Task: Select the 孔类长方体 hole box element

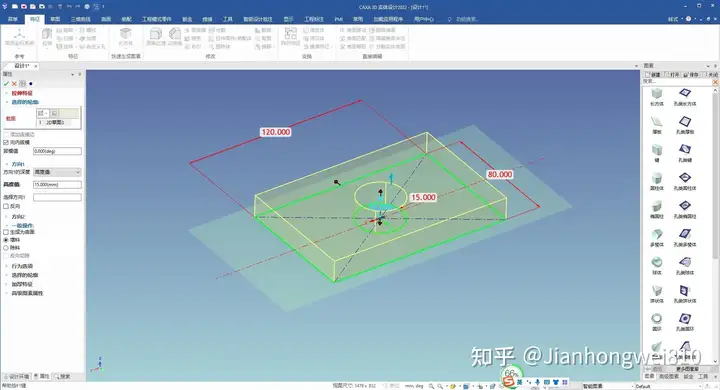Action: point(685,97)
